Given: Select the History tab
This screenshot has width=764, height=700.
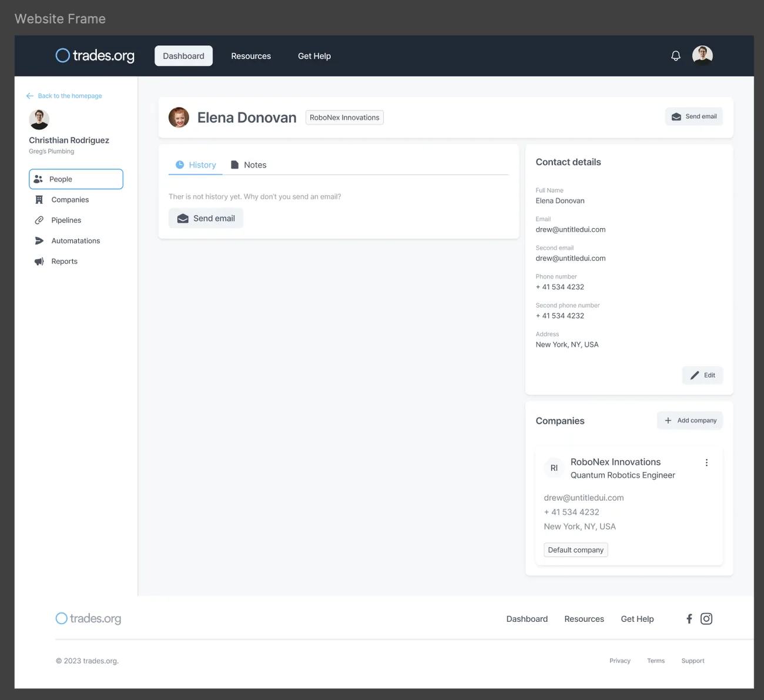Looking at the screenshot, I should [x=196, y=165].
